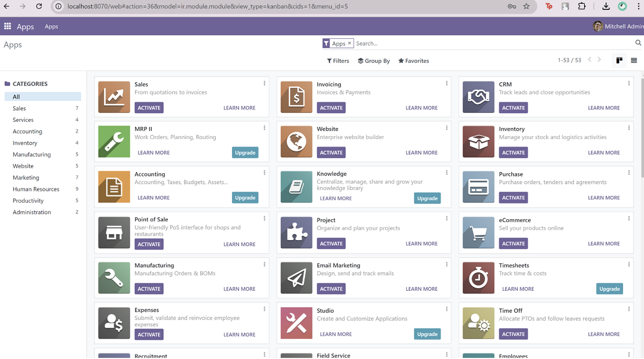Image resolution: width=644 pixels, height=359 pixels.
Task: Click the search magnifier icon
Action: pos(638,43)
